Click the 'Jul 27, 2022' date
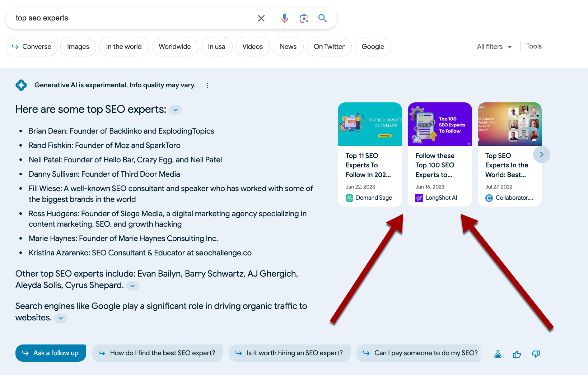Image resolution: width=588 pixels, height=375 pixels. click(x=499, y=187)
